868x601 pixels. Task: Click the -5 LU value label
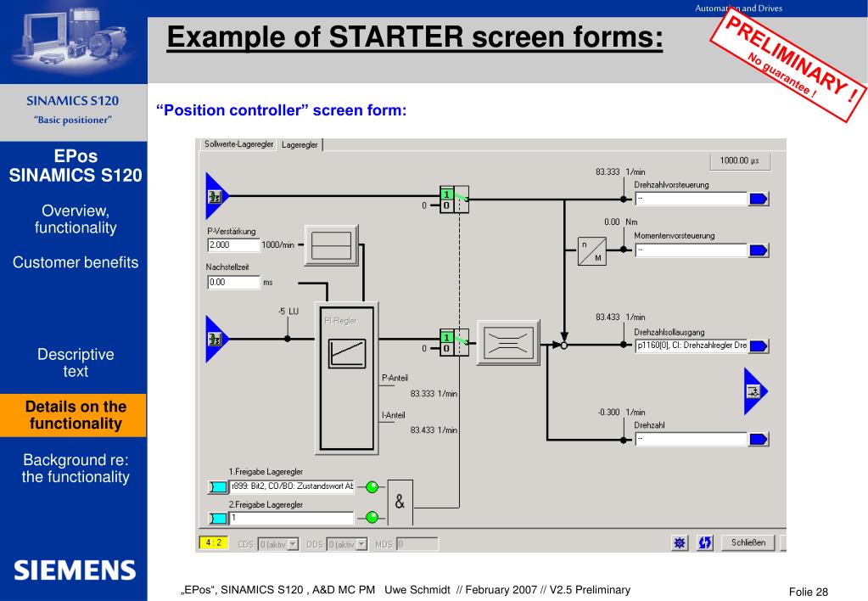pos(288,312)
